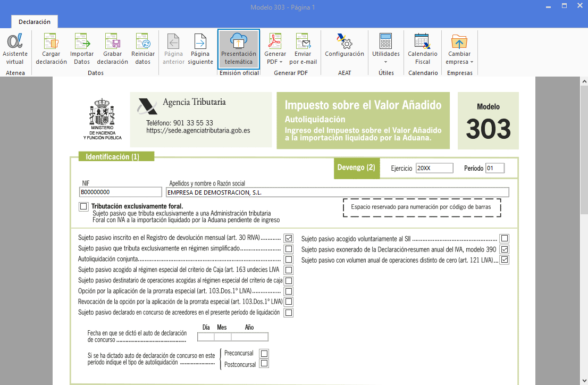Check régimen especial criterio de Caja (art. 163)
This screenshot has height=385, width=588.
click(x=288, y=270)
